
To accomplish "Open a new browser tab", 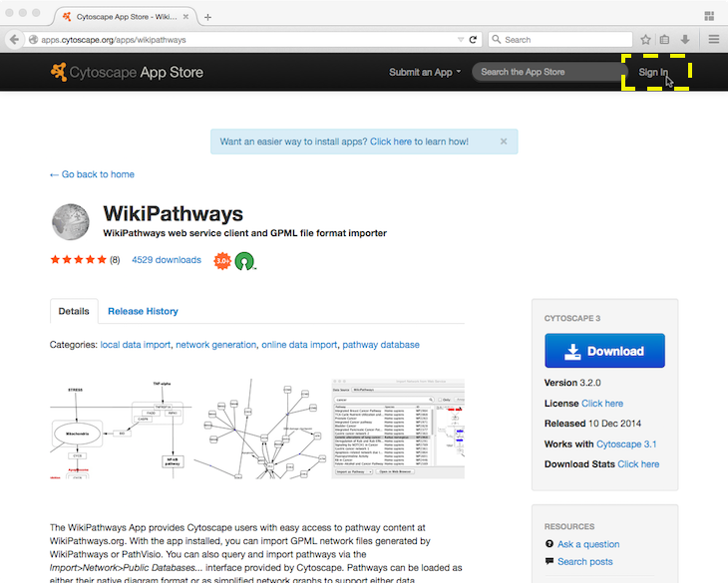I will (x=208, y=17).
